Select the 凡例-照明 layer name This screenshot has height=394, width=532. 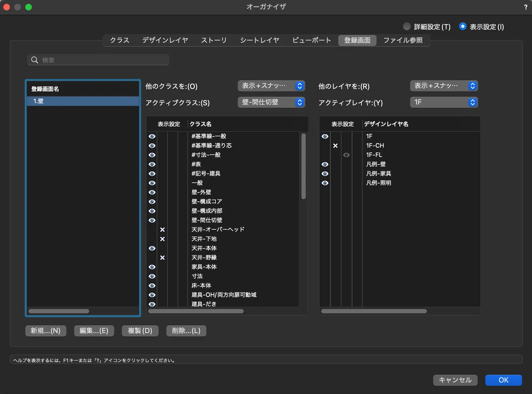point(379,183)
